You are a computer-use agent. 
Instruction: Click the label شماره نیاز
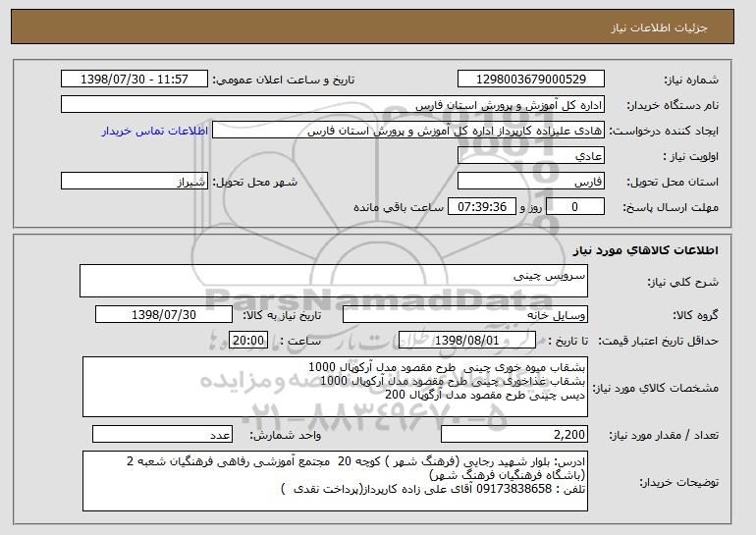click(x=691, y=80)
